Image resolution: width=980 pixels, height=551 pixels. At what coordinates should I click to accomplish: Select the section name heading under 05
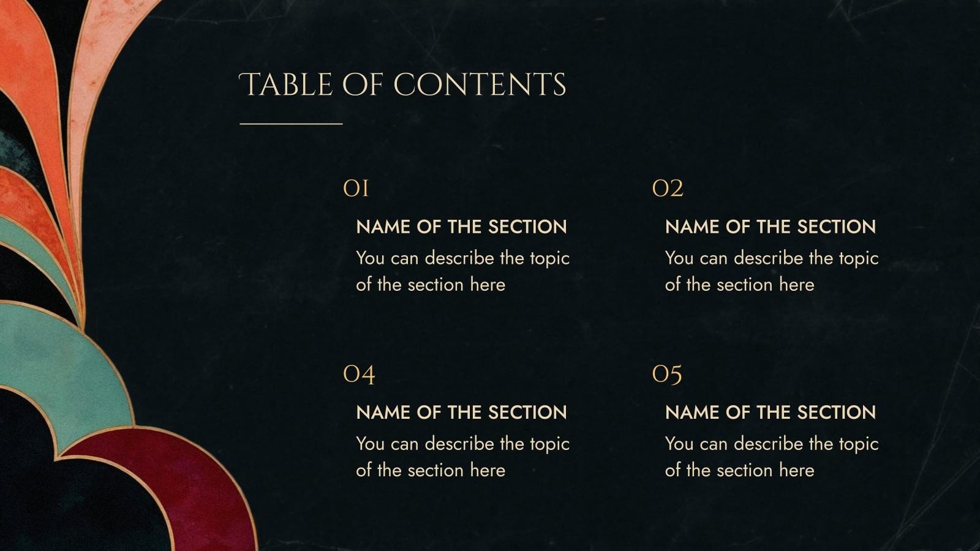pos(770,412)
